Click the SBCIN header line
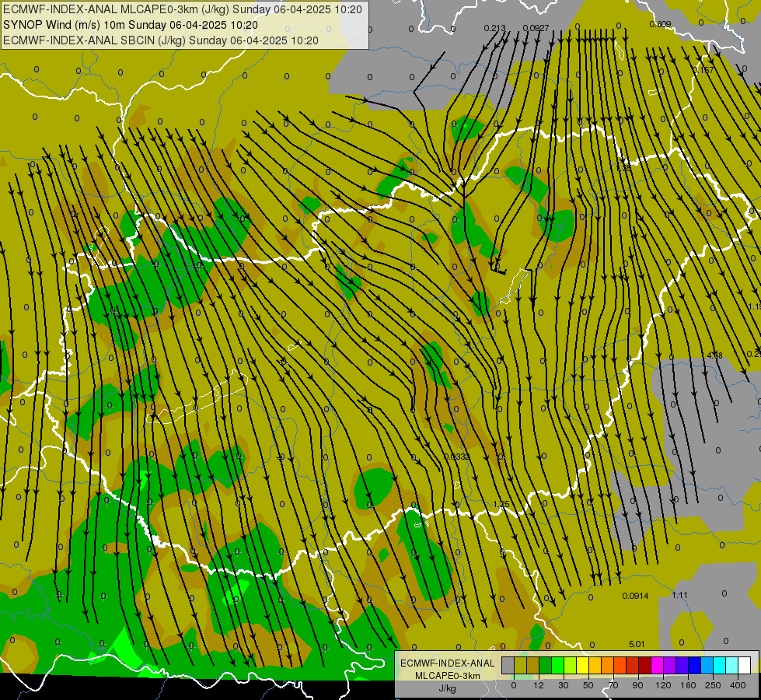 pyautogui.click(x=161, y=40)
